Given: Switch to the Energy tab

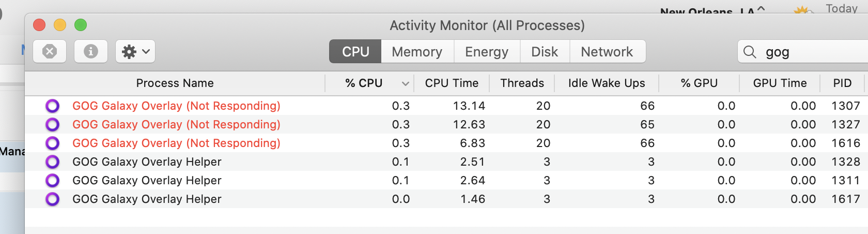Looking at the screenshot, I should [x=487, y=51].
